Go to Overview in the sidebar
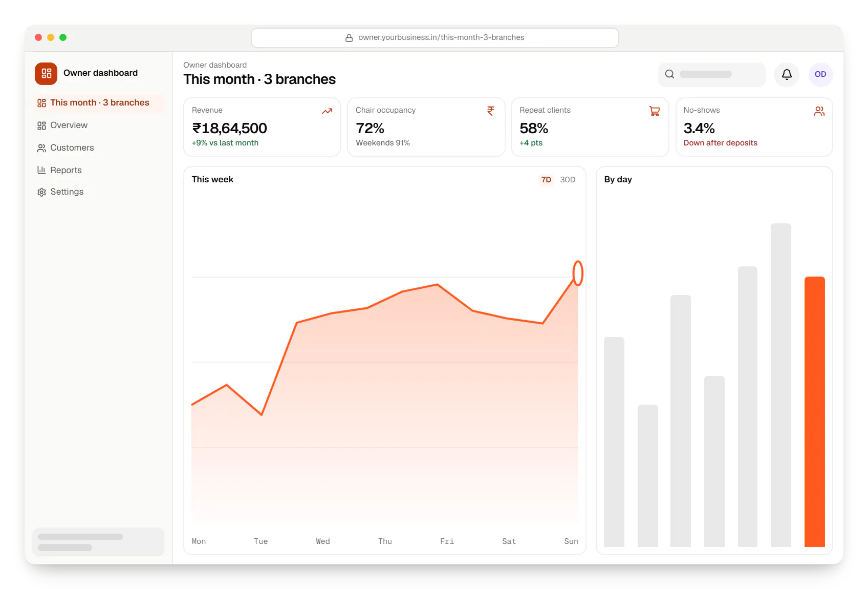Viewport: 868px width, 589px height. tap(98, 125)
